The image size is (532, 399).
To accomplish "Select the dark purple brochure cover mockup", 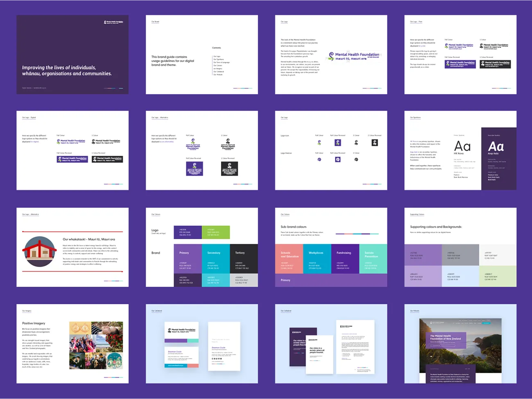I will pos(303,347).
